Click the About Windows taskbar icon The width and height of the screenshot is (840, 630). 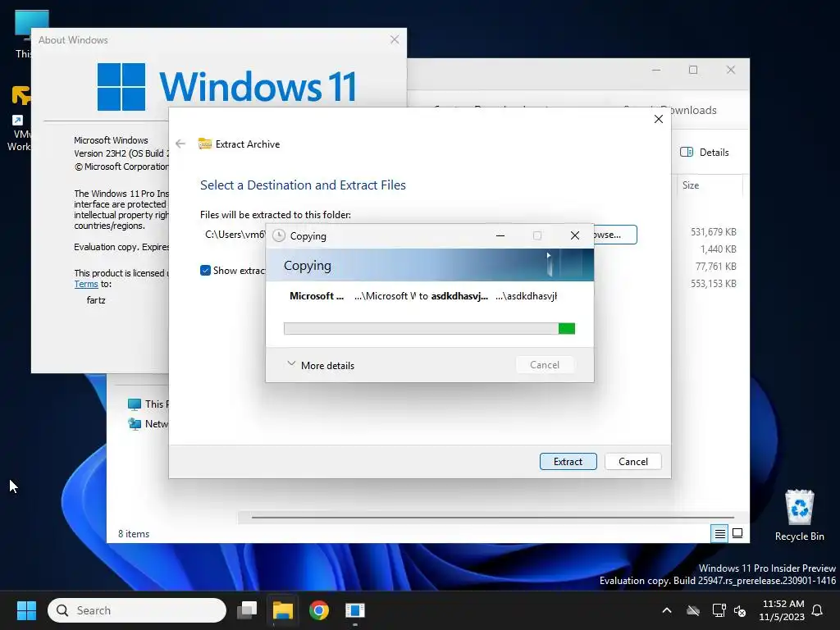coord(354,610)
